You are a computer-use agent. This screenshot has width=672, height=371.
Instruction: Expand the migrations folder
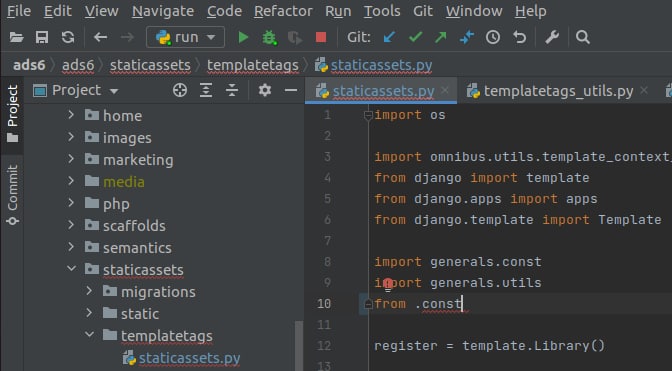[x=89, y=291]
